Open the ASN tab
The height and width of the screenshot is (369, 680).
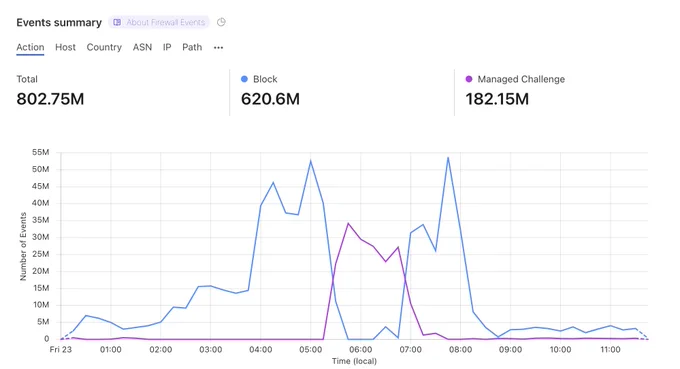pos(142,47)
